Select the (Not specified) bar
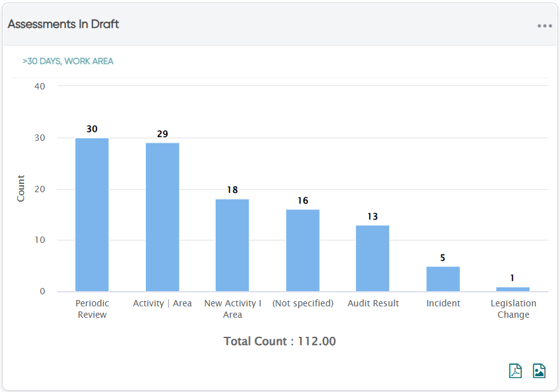 coord(303,251)
